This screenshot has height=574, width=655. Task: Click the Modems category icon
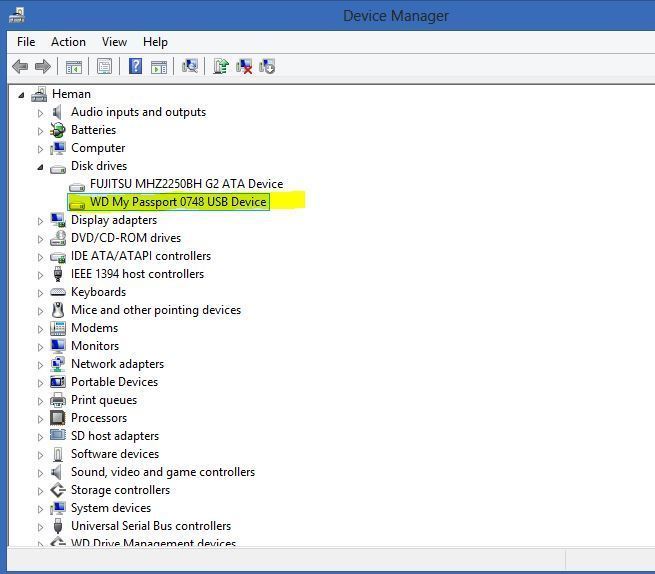point(58,328)
